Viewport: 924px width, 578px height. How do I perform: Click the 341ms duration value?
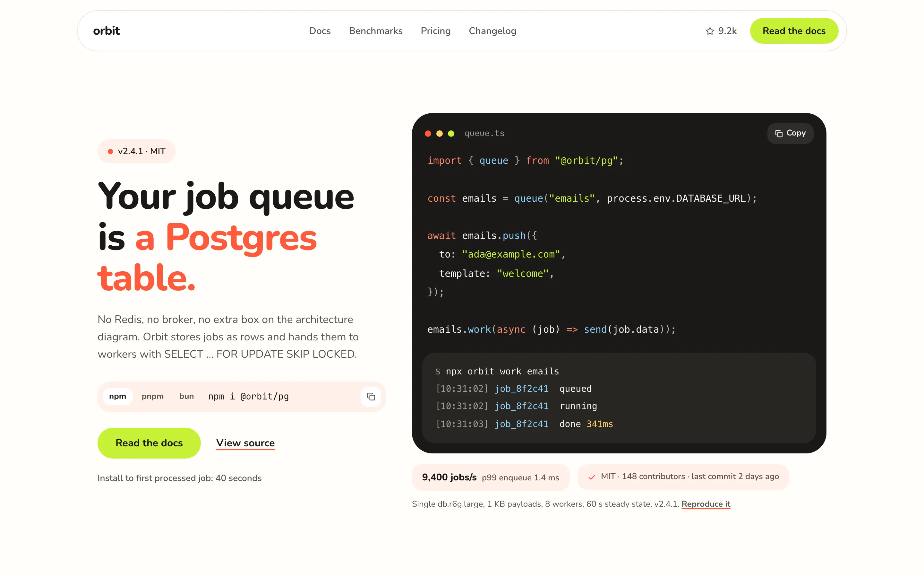599,424
